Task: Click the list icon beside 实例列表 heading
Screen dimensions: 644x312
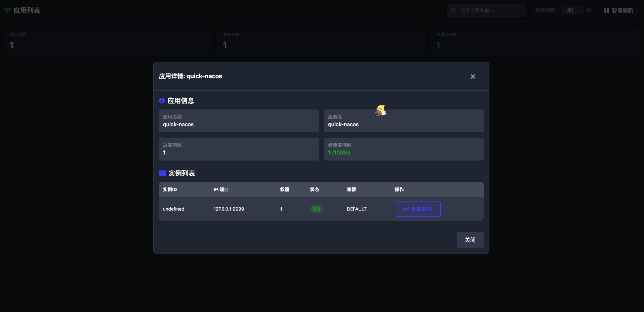Action: [x=162, y=173]
